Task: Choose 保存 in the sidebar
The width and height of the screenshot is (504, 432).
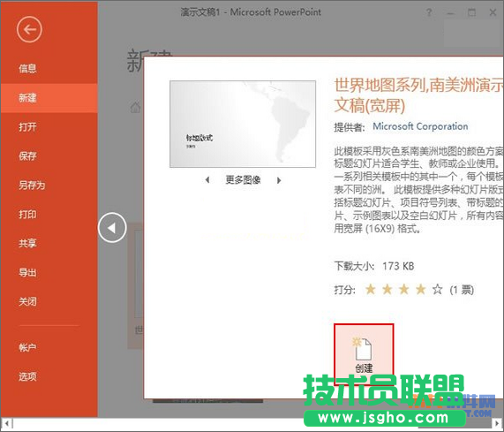Action: [27, 156]
